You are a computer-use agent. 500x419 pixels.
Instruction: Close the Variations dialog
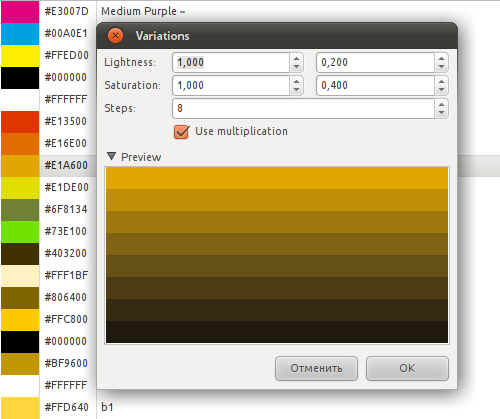(115, 35)
